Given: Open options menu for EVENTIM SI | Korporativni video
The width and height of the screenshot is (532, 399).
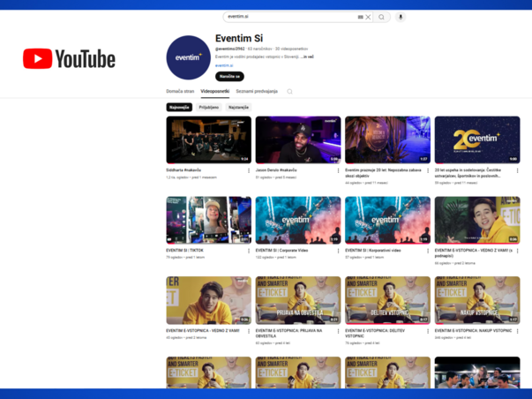Looking at the screenshot, I should tap(428, 251).
